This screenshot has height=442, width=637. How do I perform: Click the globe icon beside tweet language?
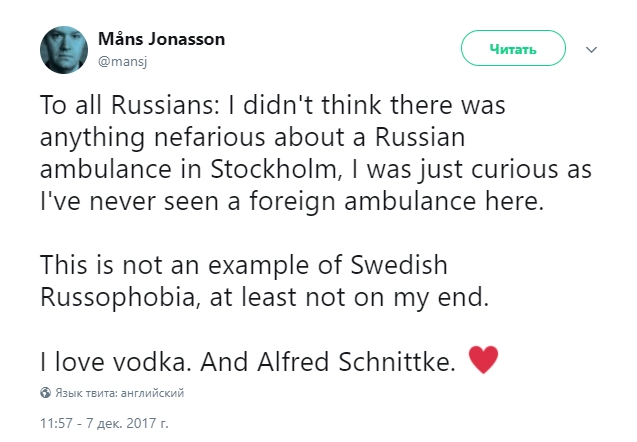45,392
